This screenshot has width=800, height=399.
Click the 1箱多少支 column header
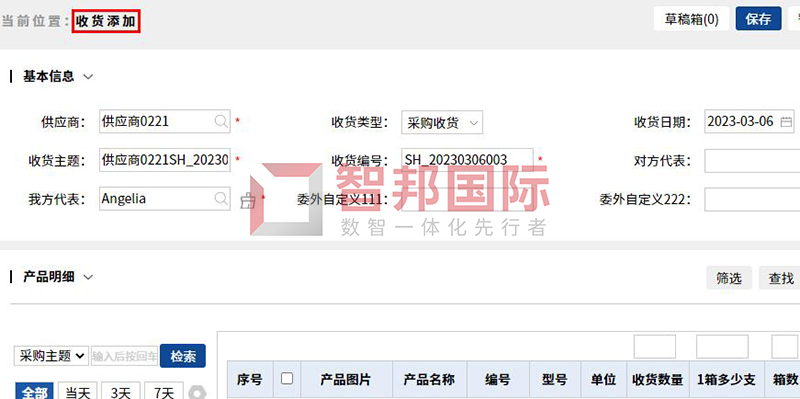[727, 380]
